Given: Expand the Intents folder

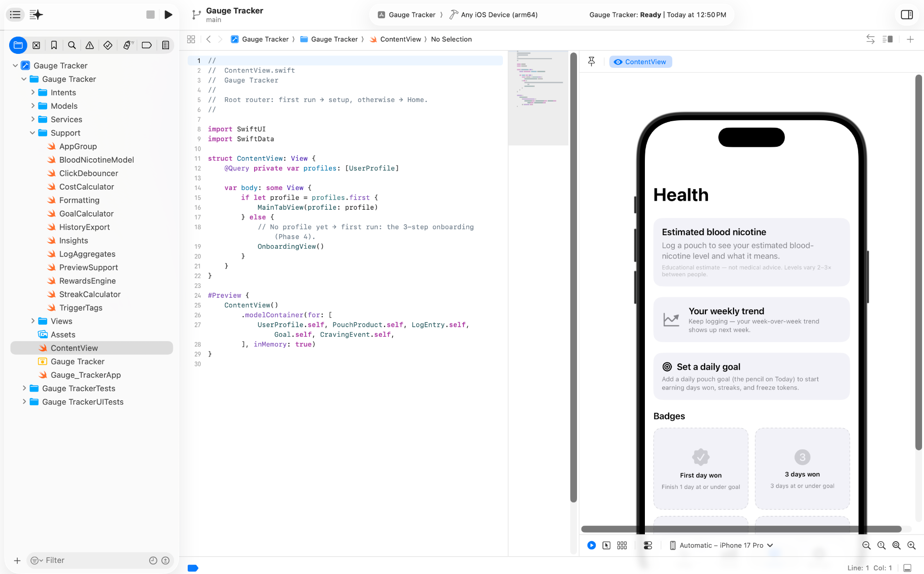Looking at the screenshot, I should [x=32, y=92].
